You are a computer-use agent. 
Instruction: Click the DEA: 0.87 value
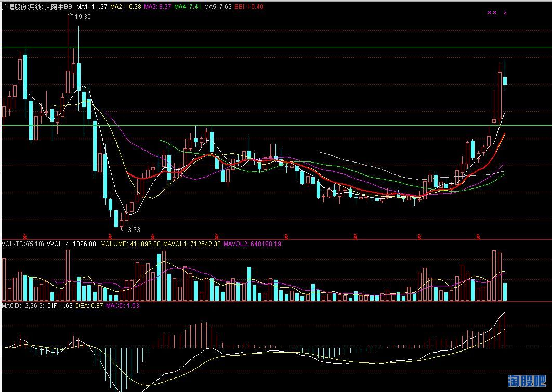89,305
